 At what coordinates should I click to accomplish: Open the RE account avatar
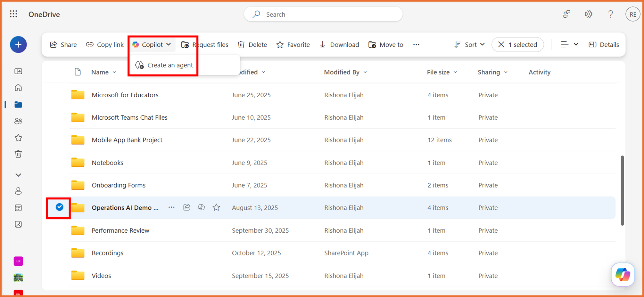click(632, 14)
